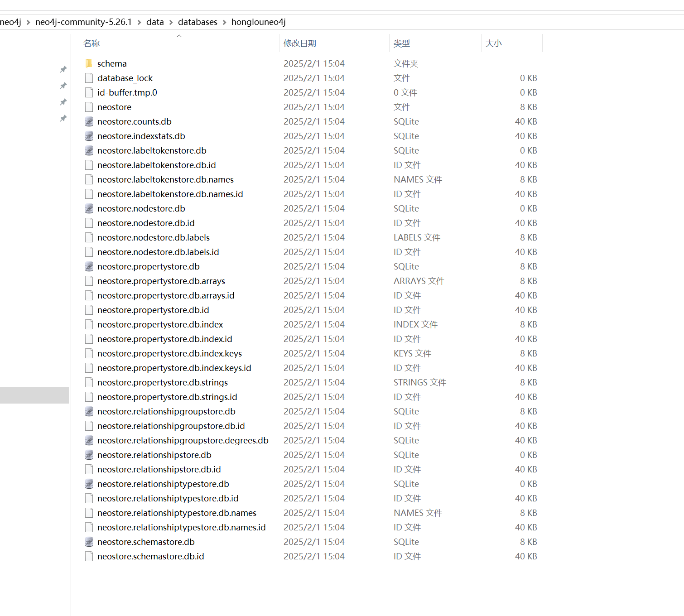Select the neostore.propertystore.db database icon
The width and height of the screenshot is (684, 616).
click(x=89, y=266)
